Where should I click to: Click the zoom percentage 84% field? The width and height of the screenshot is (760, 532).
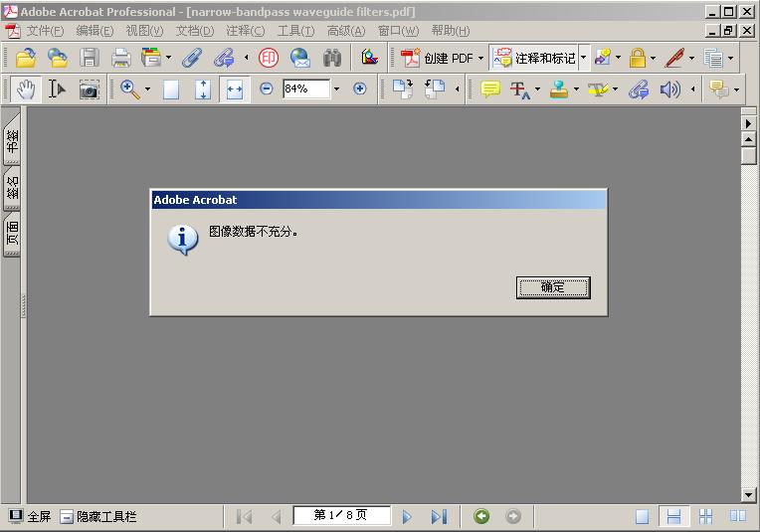point(306,89)
